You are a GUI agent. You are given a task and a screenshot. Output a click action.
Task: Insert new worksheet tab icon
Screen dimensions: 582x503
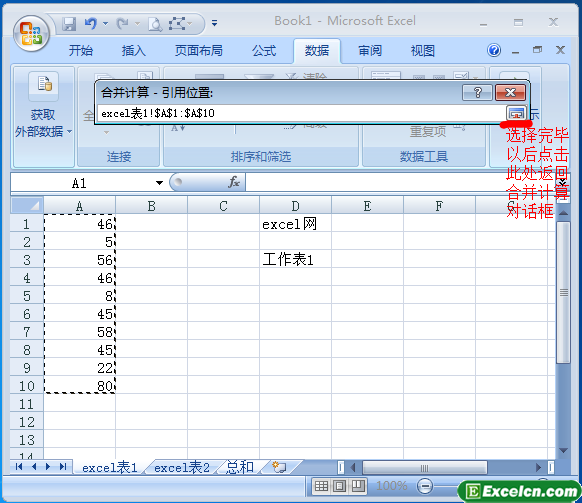point(279,467)
